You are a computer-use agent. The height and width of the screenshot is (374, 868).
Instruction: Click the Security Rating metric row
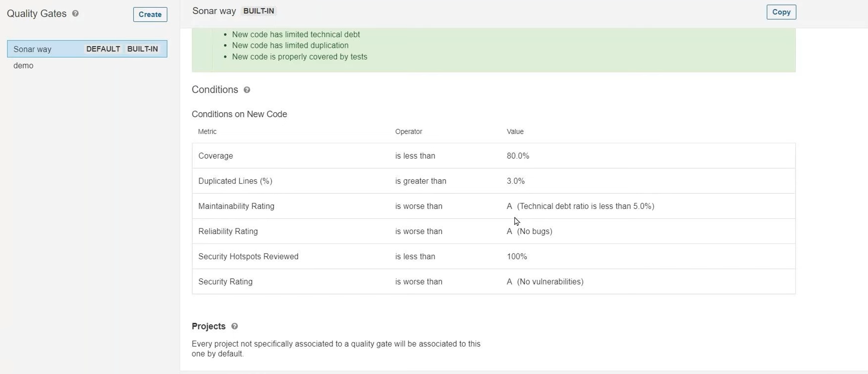pyautogui.click(x=494, y=282)
